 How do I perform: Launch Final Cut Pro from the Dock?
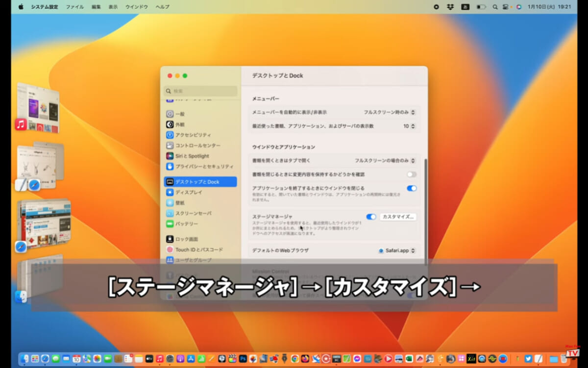point(232,359)
